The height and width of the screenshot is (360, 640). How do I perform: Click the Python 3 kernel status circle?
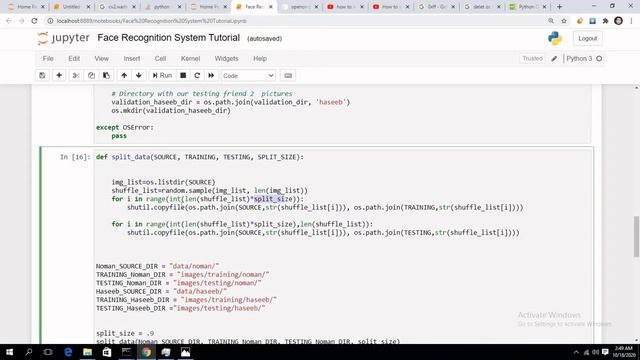pyautogui.click(x=599, y=59)
